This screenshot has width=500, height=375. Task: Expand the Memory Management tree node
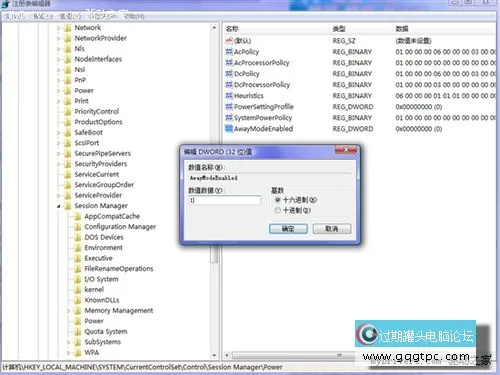pos(69,310)
